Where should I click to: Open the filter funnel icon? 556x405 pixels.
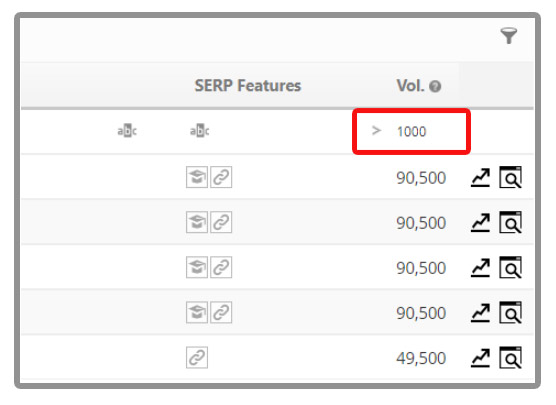(x=509, y=36)
